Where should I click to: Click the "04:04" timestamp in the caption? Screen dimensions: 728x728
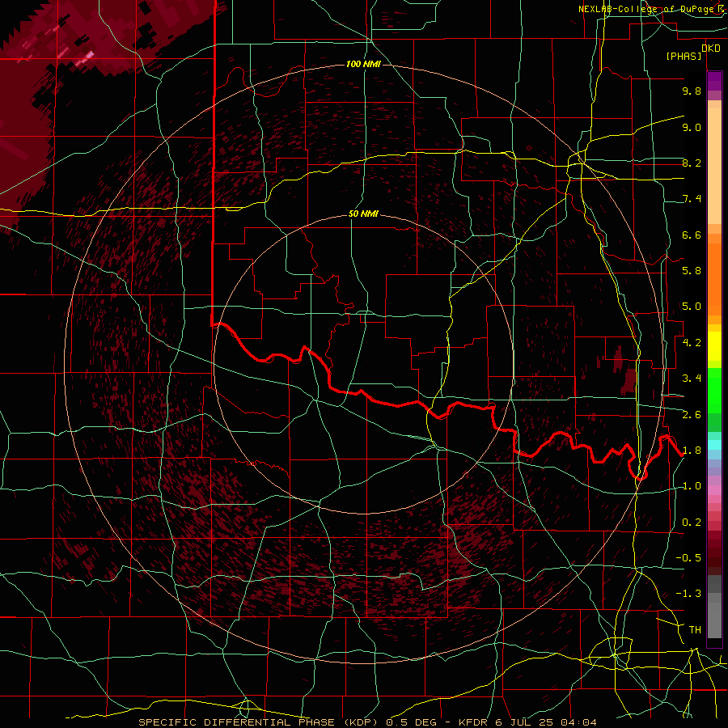[x=578, y=722]
